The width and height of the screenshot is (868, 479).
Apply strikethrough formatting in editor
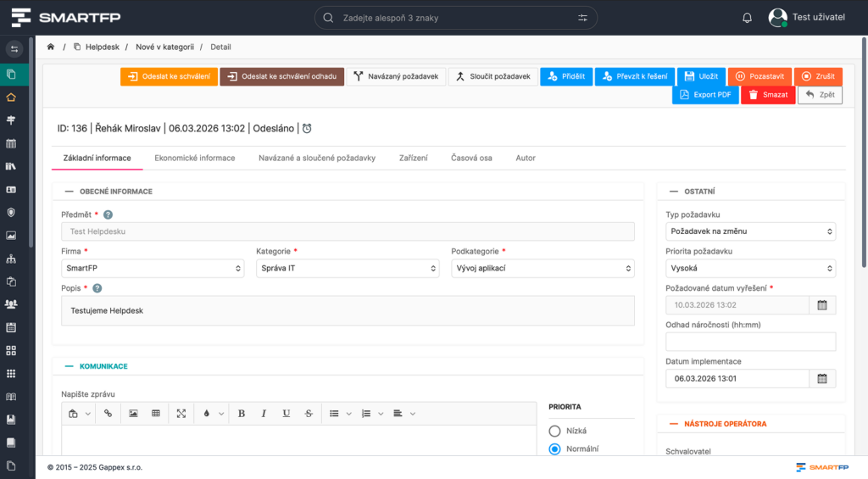pos(308,413)
